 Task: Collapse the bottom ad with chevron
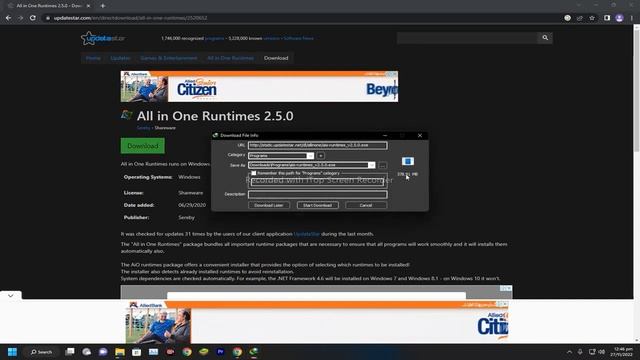pos(11,295)
